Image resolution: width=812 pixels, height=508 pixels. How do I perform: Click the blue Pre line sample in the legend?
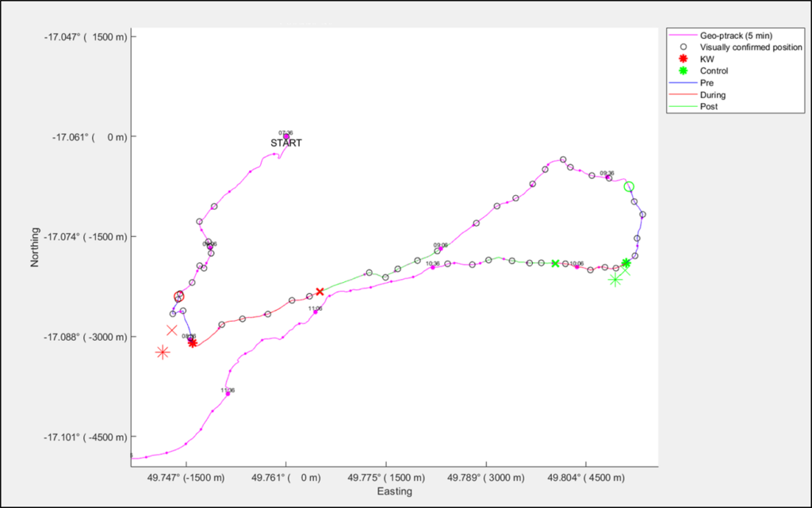(x=683, y=82)
